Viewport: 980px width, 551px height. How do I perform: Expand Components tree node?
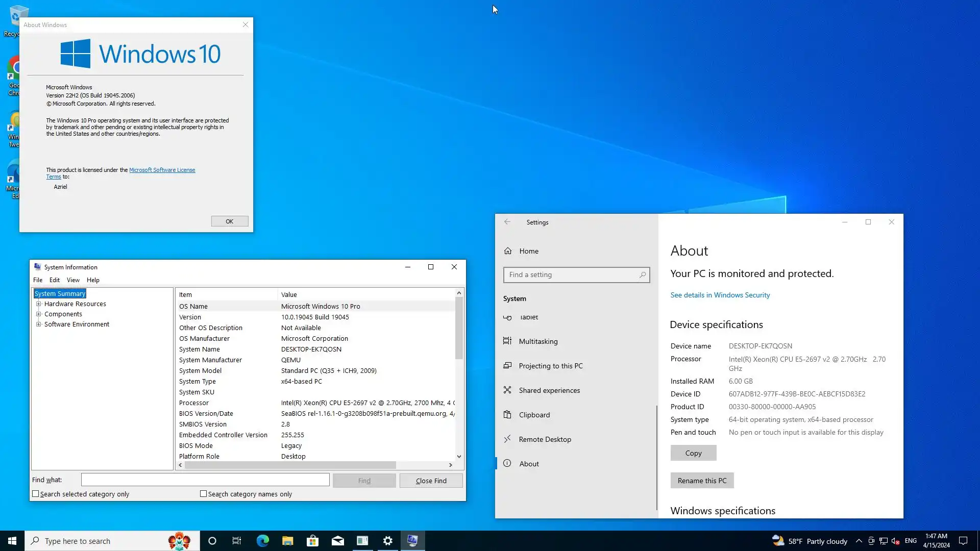(38, 314)
